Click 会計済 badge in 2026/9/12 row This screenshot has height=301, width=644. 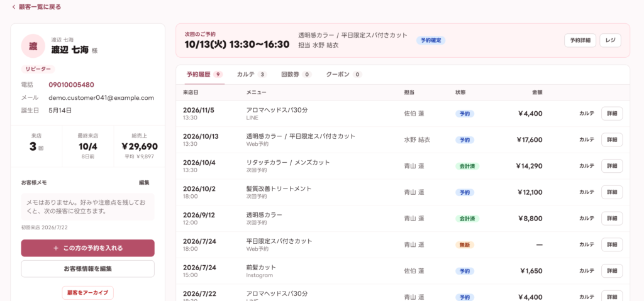tap(467, 219)
